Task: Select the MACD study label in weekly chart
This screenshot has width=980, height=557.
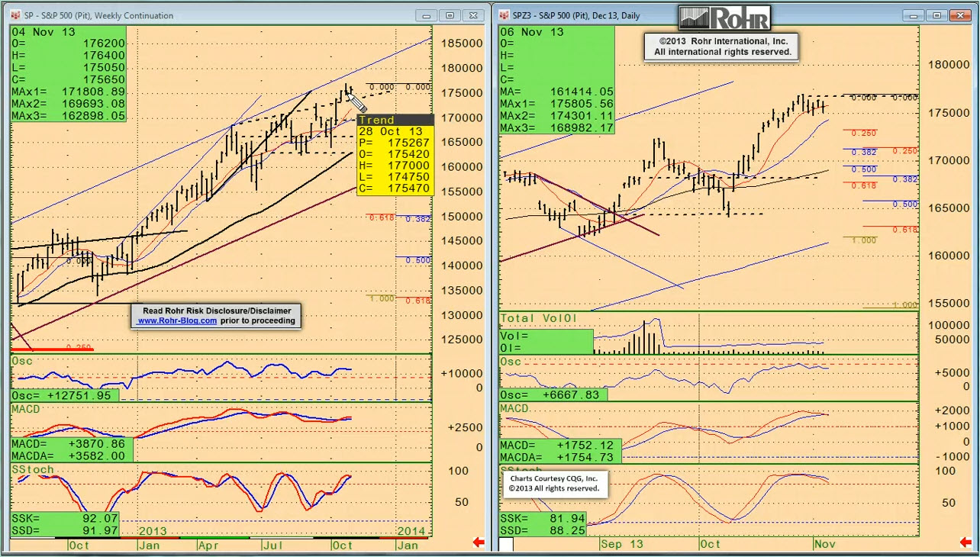Action: pyautogui.click(x=25, y=410)
